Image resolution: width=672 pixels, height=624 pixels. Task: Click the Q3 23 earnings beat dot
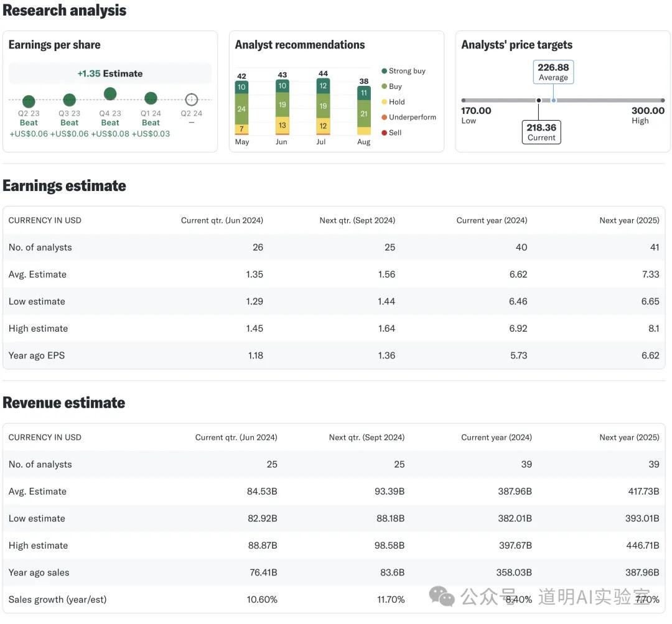70,100
